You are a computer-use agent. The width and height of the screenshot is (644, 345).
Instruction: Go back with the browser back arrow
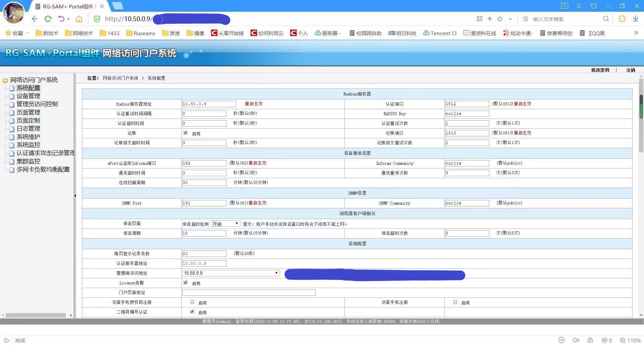pyautogui.click(x=35, y=19)
